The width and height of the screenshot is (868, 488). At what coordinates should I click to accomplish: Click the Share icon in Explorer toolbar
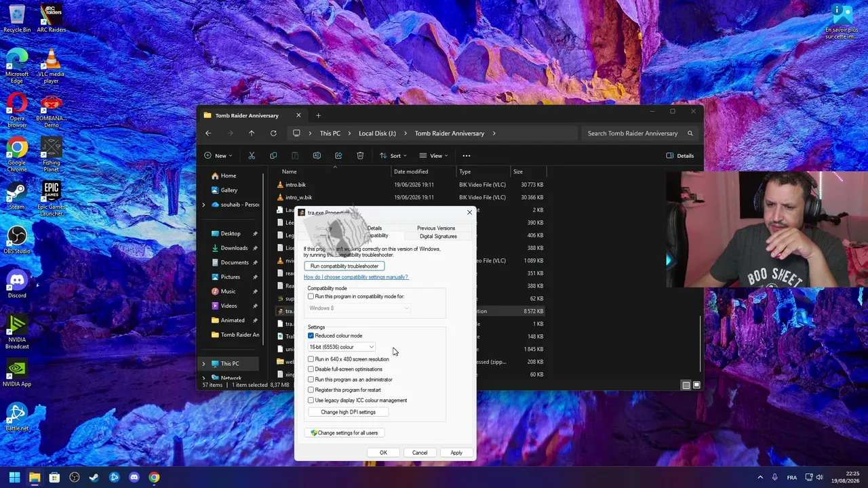(338, 156)
